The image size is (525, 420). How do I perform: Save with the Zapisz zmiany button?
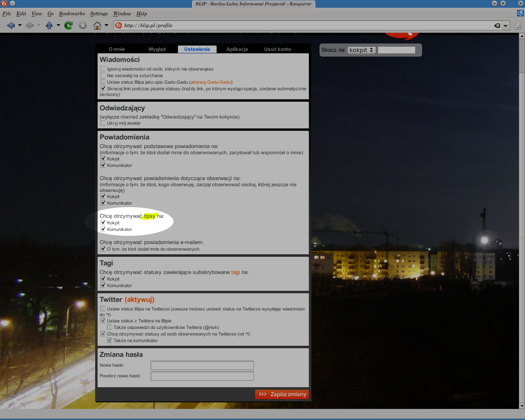(x=282, y=394)
